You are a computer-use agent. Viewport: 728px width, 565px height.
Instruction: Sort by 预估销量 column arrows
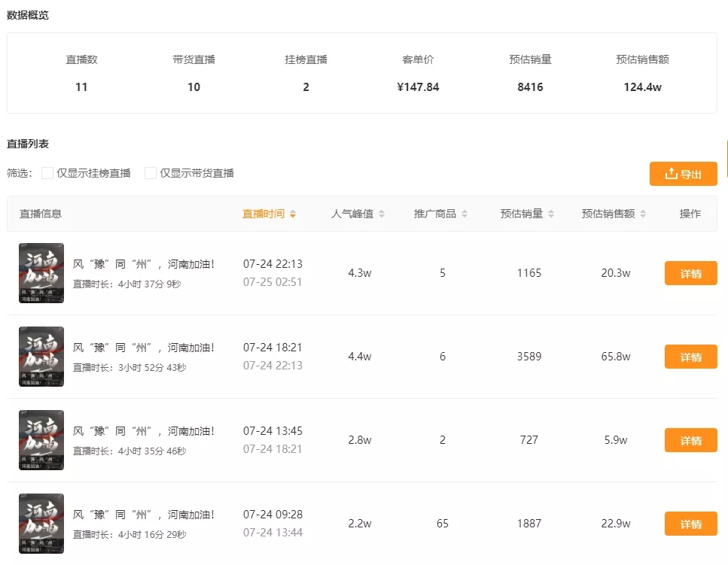click(x=551, y=214)
